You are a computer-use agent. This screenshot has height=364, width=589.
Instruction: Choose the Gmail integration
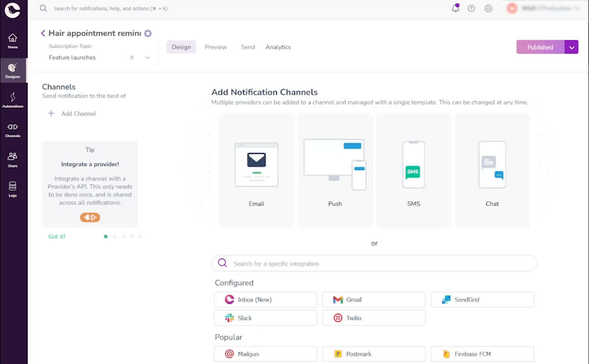374,300
